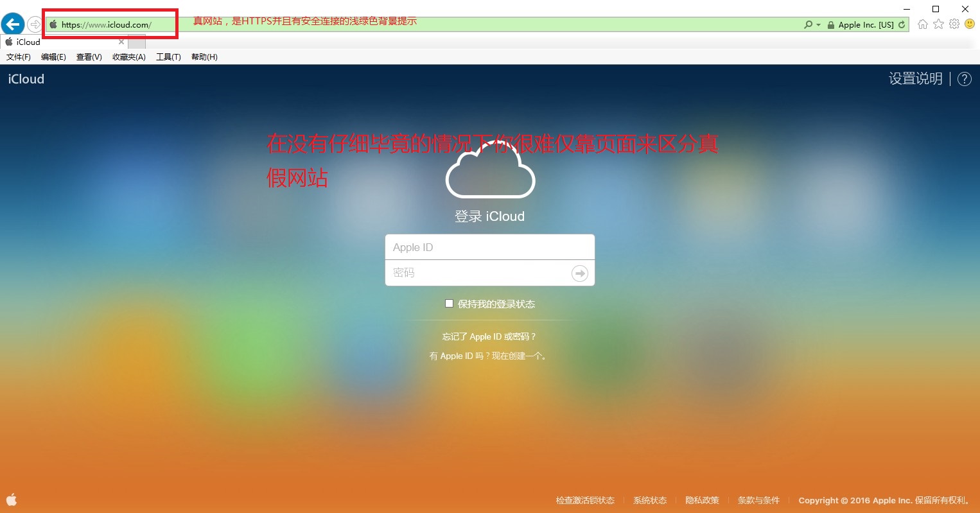View the Apple Inc. [US] certificate identification
The image size is (980, 513).
[866, 25]
